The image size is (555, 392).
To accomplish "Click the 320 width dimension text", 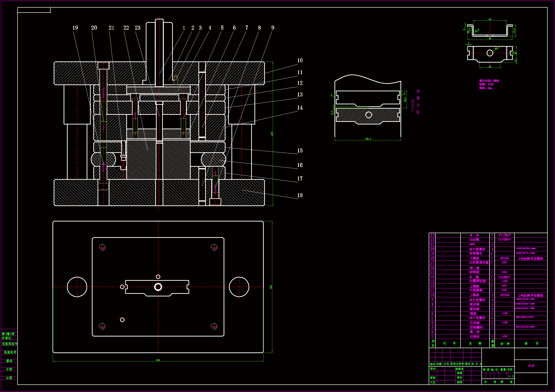I will tap(158, 360).
